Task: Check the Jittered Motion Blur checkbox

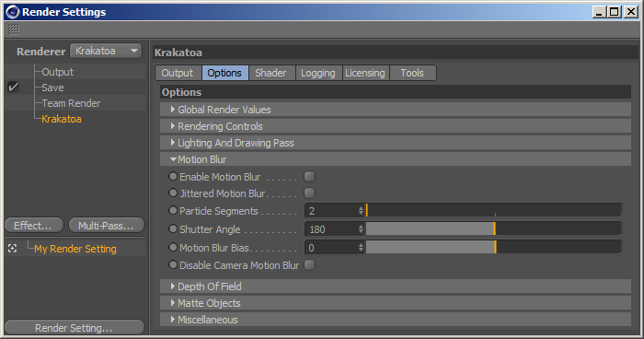Action: pyautogui.click(x=309, y=193)
